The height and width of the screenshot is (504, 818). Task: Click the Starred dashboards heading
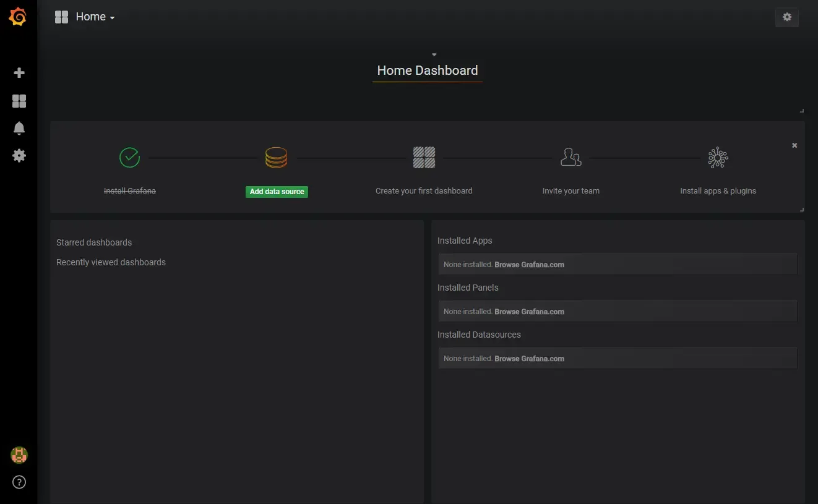[94, 242]
